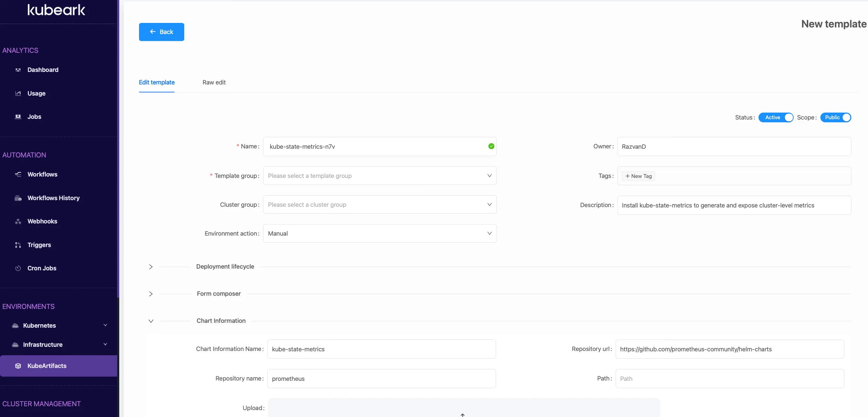The image size is (868, 417).
Task: Click the Dashboard icon in sidebar
Action: pyautogui.click(x=18, y=70)
